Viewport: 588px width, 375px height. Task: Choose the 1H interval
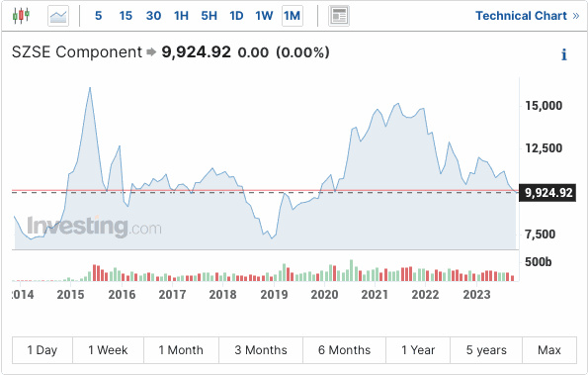pos(181,16)
